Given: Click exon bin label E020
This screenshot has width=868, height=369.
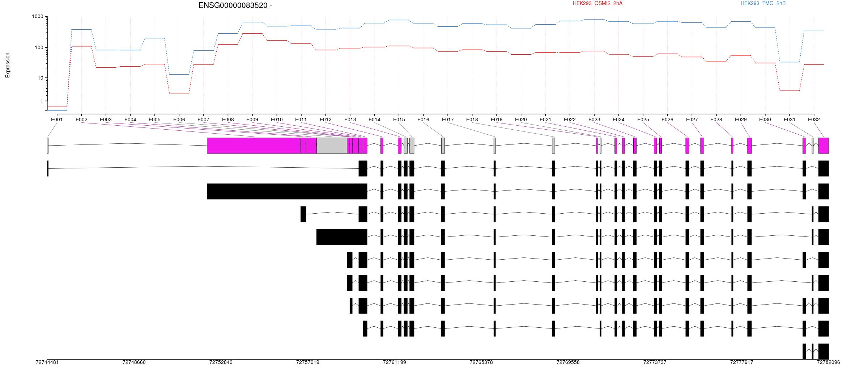Looking at the screenshot, I should [x=521, y=119].
